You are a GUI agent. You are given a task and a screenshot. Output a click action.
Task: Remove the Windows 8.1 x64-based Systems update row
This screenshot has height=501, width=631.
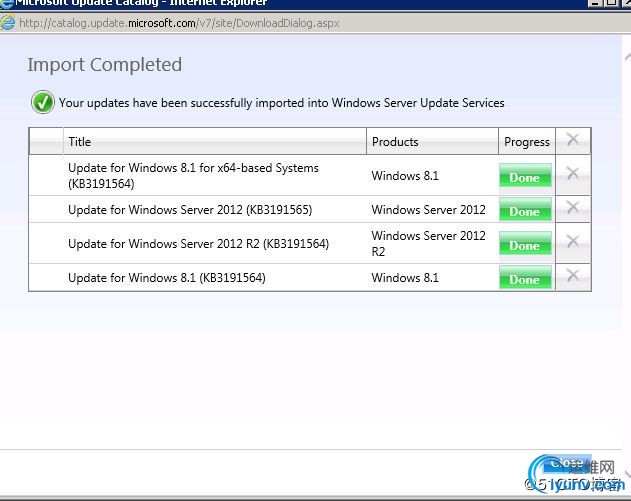pos(573,174)
